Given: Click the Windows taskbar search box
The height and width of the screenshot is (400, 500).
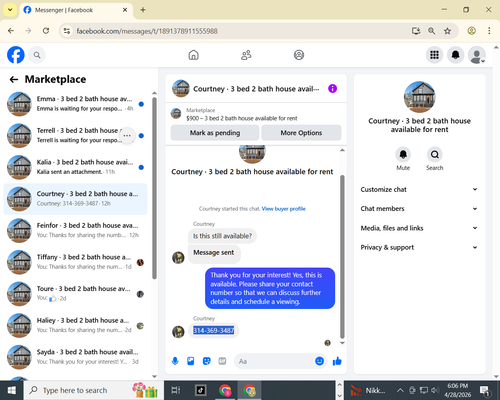Looking at the screenshot, I should pyautogui.click(x=93, y=390).
